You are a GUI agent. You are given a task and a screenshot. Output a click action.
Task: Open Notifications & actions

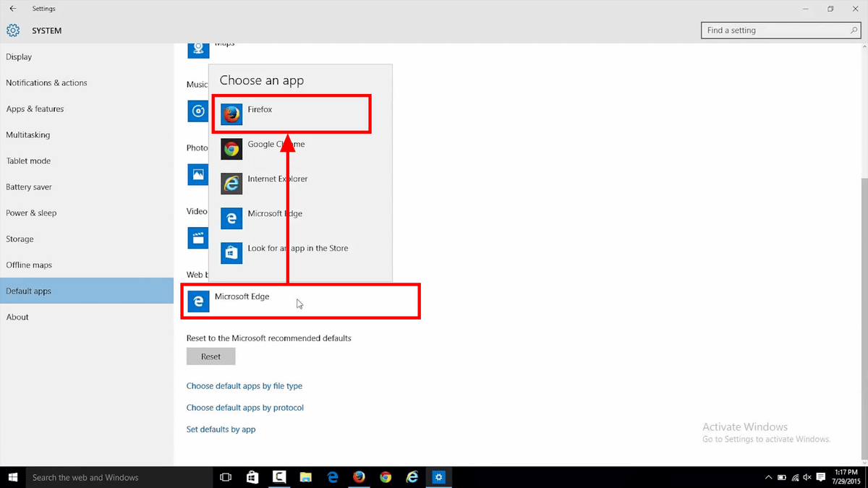tap(87, 83)
